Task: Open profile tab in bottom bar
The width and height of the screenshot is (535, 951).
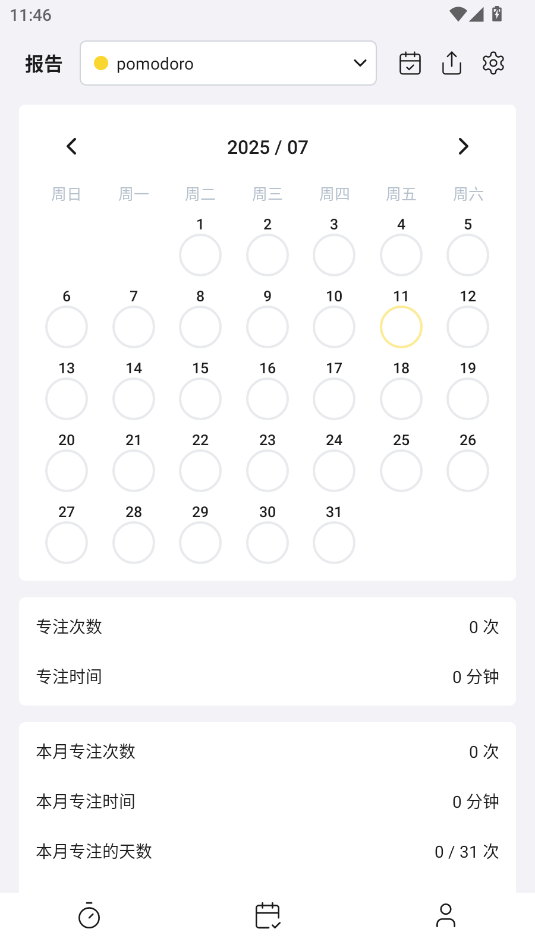Action: coord(446,915)
